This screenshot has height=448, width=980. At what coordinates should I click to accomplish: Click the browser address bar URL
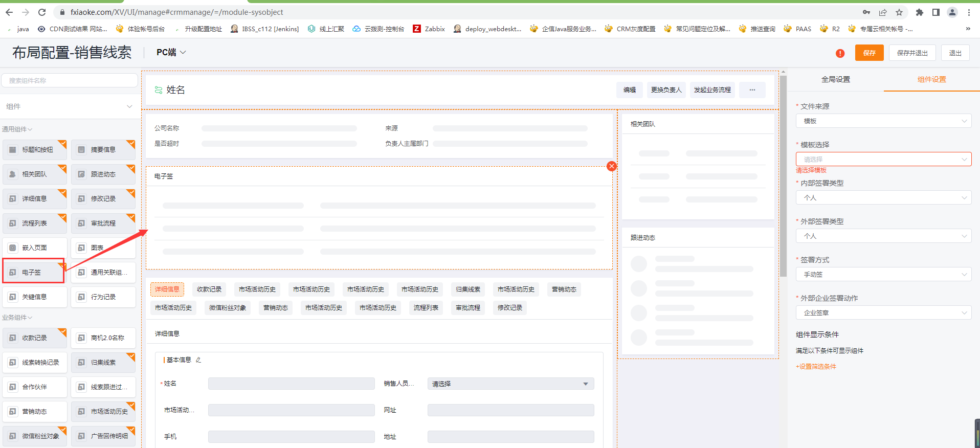[176, 12]
